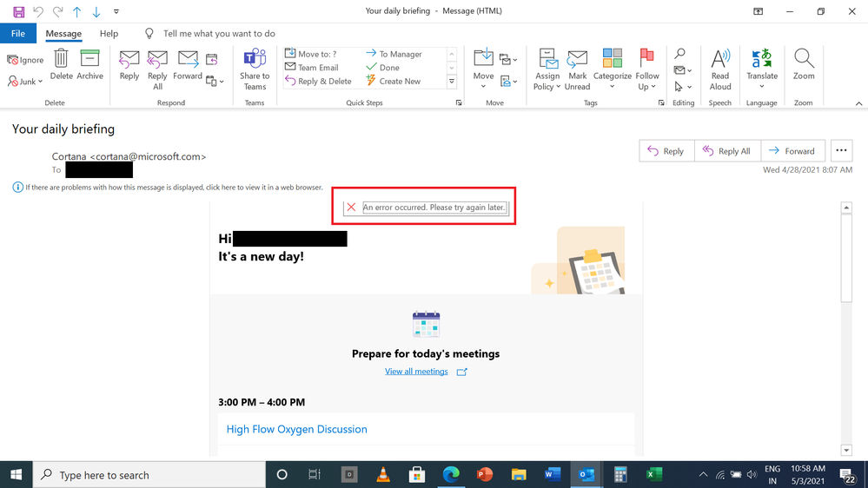Expand the Junk dropdown
Screen dimensions: 868x488
25,82
